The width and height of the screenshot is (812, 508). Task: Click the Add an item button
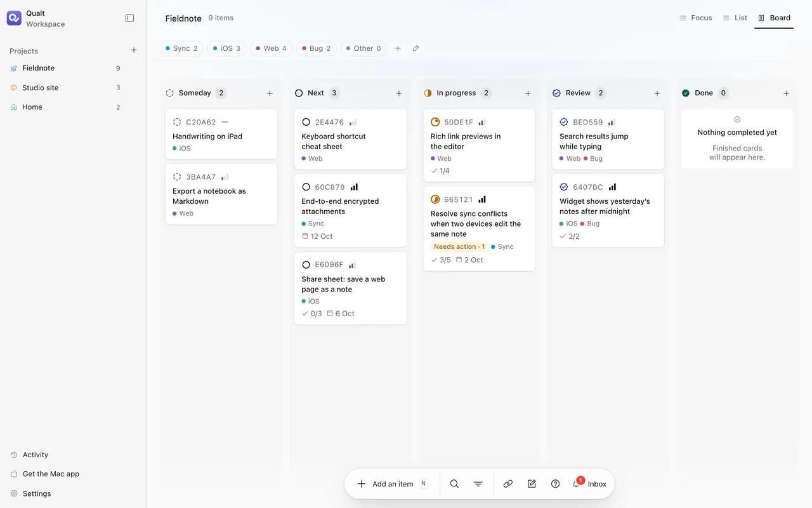click(393, 484)
